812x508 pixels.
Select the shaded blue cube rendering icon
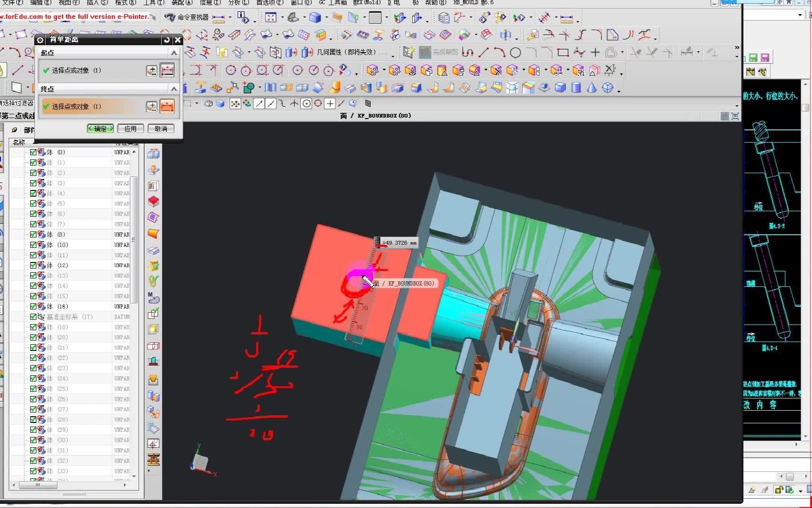315,18
